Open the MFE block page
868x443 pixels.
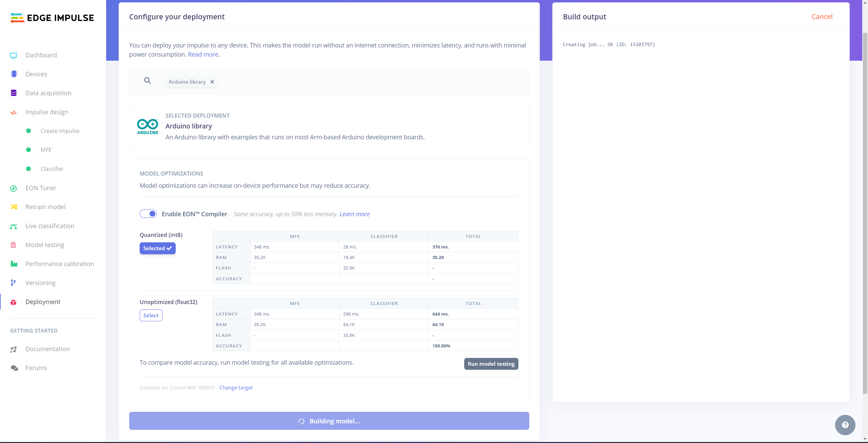pyautogui.click(x=46, y=150)
